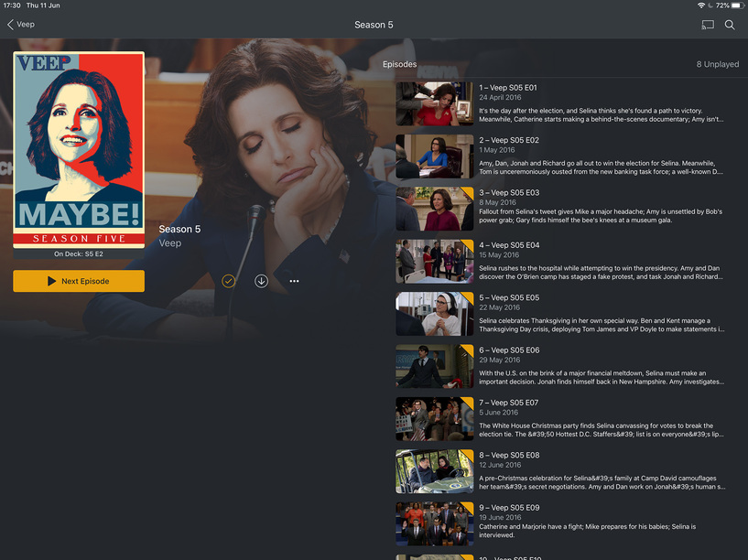Open thumbnail for Veep S05 E02
Image resolution: width=748 pixels, height=560 pixels.
(x=435, y=156)
